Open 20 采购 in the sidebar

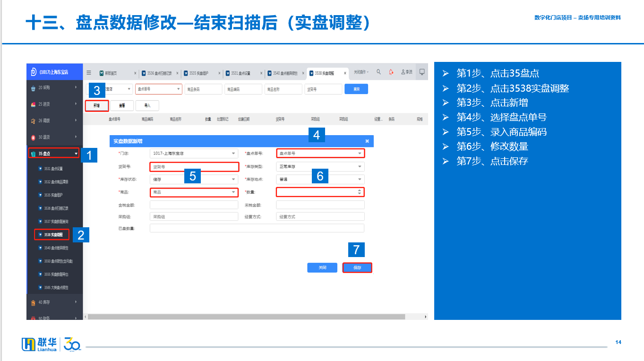point(54,88)
